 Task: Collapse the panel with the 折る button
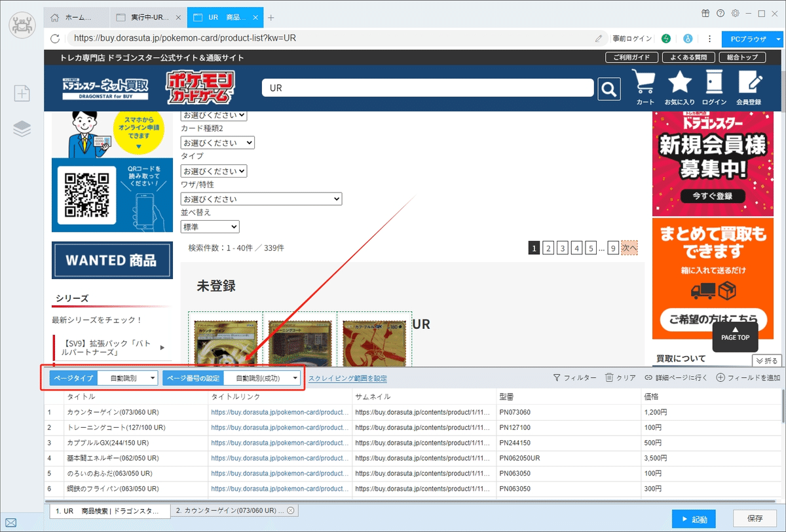coord(766,360)
